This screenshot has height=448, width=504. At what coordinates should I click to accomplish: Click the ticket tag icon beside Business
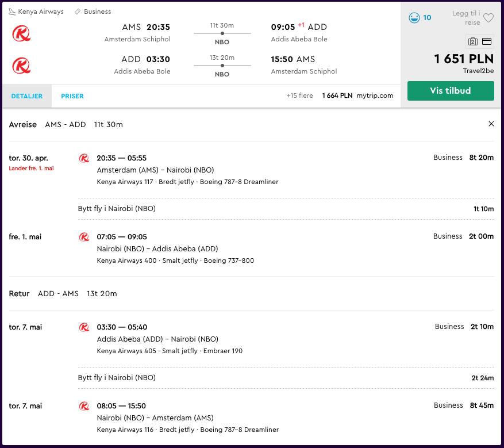tap(78, 12)
